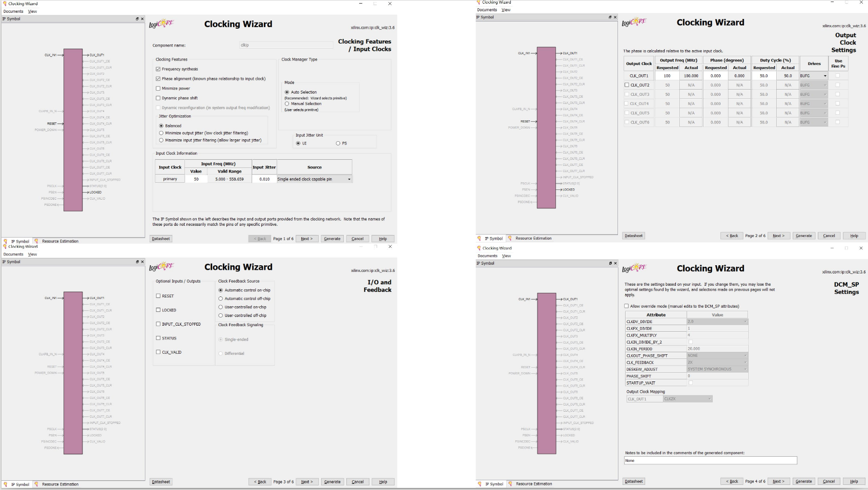The height and width of the screenshot is (490, 868).
Task: Click Resource Estimation tab icon in Page 4 window
Action: [510, 483]
